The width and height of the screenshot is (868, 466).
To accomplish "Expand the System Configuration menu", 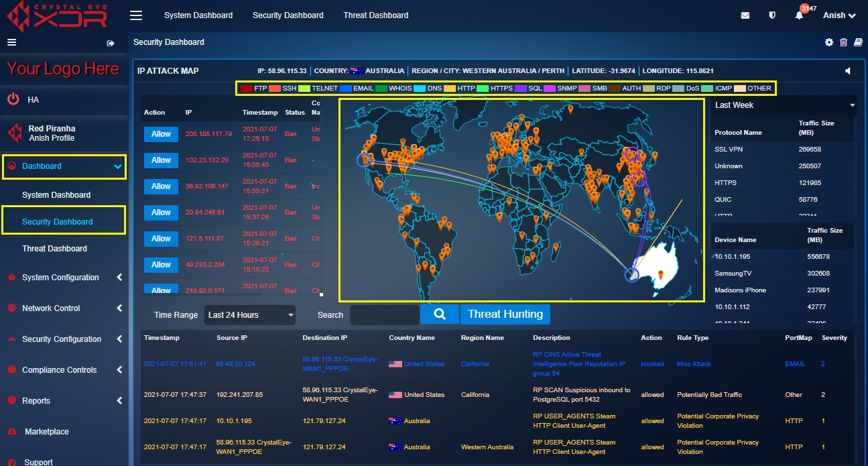I will [x=119, y=278].
